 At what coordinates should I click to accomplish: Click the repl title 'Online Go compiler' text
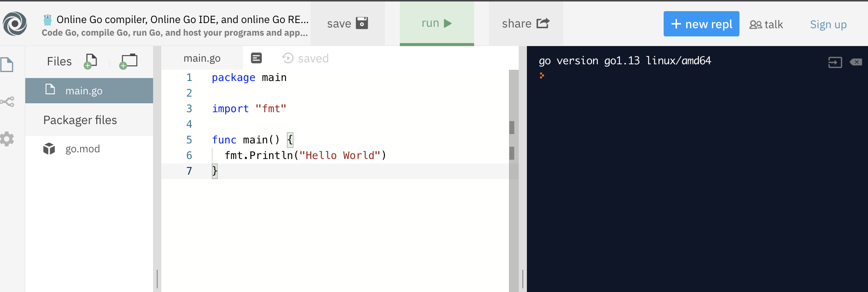pyautogui.click(x=182, y=19)
